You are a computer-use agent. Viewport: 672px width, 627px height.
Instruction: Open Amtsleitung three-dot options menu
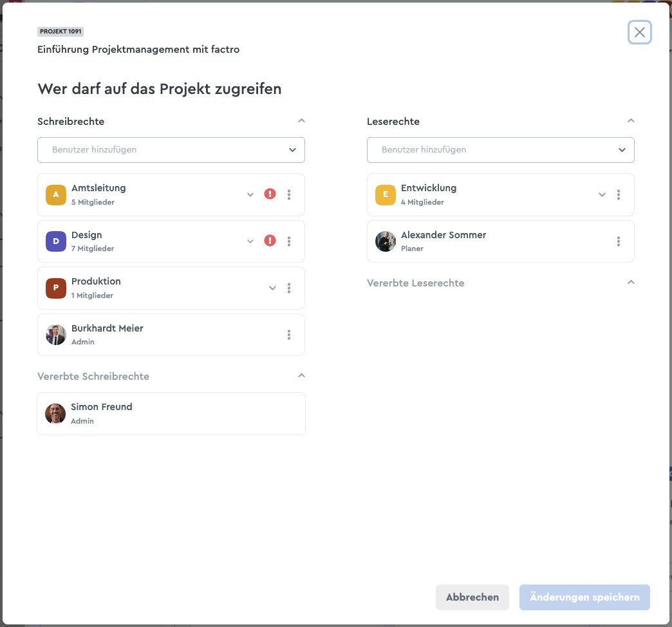point(289,194)
